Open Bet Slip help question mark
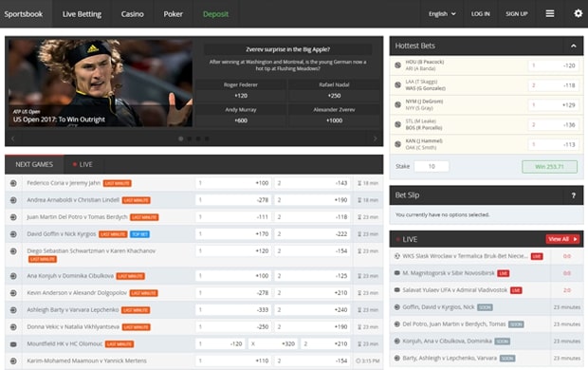This screenshot has height=370, width=588. point(573,195)
